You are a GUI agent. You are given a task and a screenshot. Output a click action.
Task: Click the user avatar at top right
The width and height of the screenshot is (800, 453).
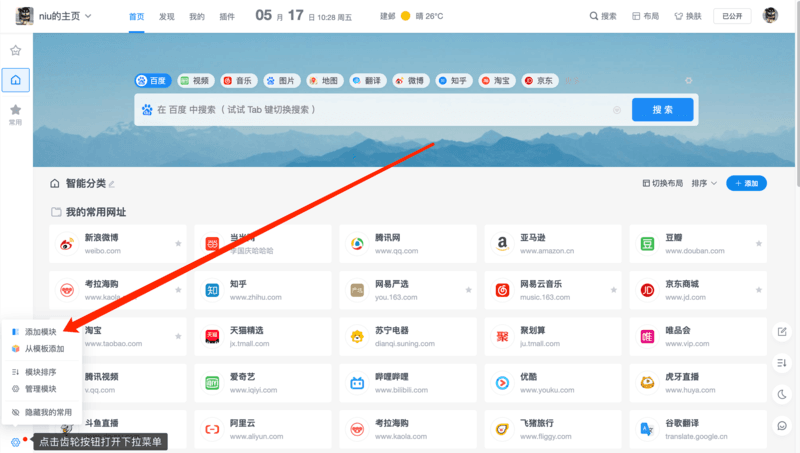point(770,16)
